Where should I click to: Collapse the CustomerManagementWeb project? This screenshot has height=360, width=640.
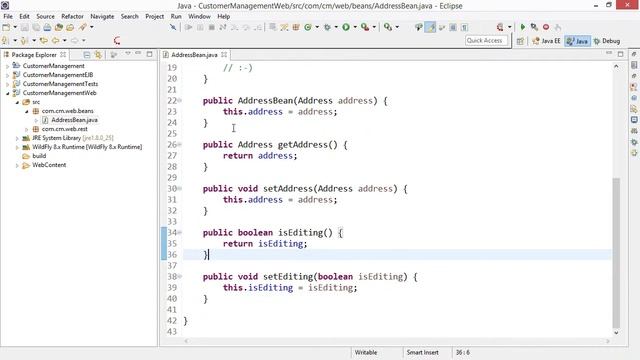tap(7, 93)
